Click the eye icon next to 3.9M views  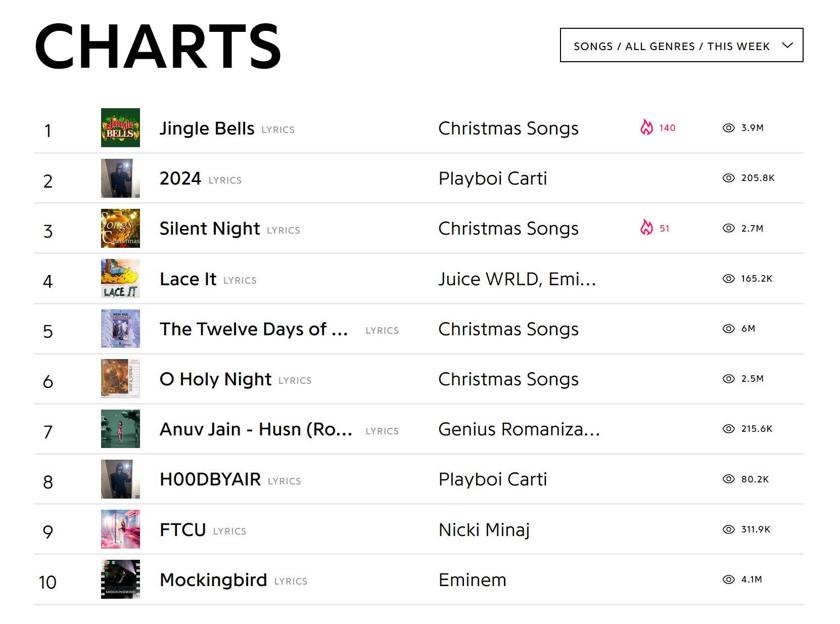(x=728, y=128)
